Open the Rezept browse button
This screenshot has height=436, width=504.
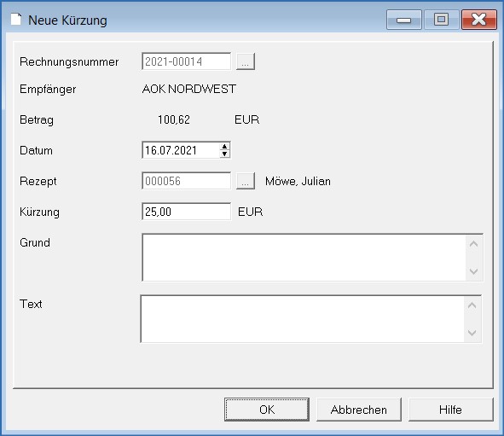coord(246,181)
